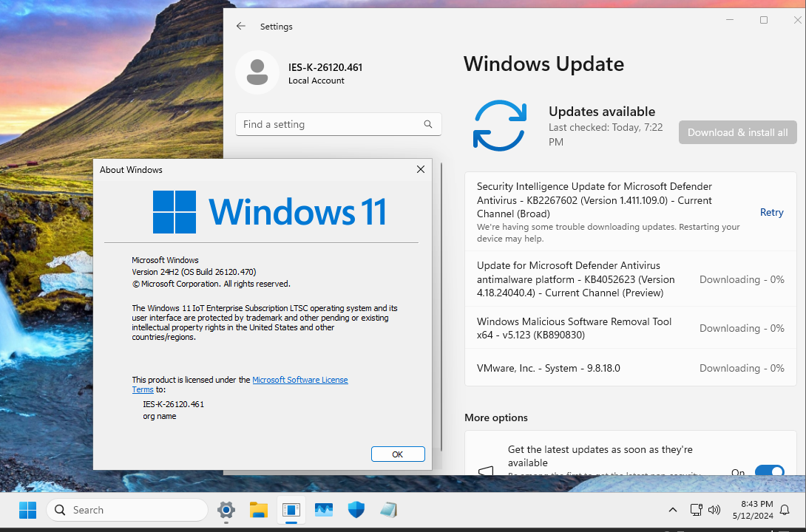Toggle Get the latest updates switch
This screenshot has width=806, height=532.
(769, 471)
